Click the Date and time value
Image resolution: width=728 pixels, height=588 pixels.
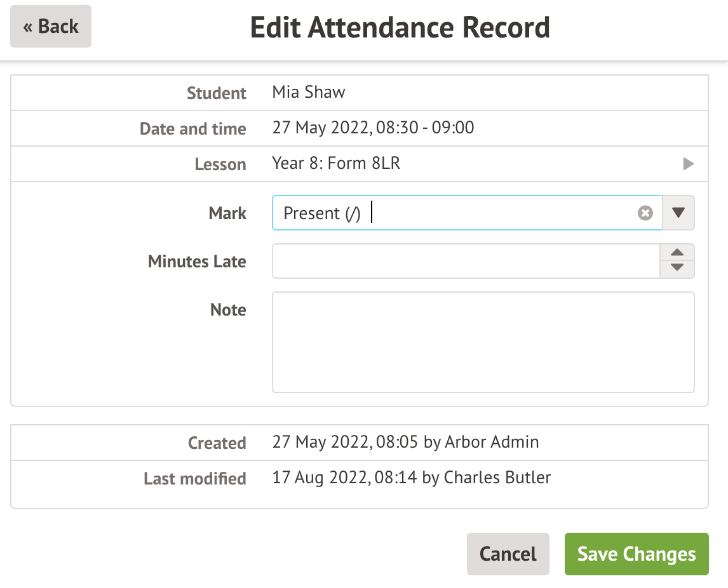tap(373, 128)
